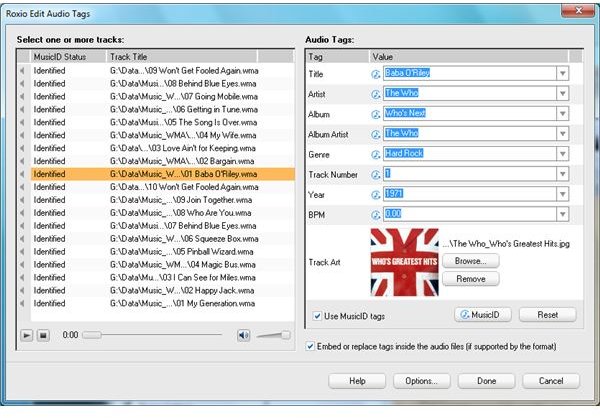Click the MusicID icon beside the Album field
Image resolution: width=600 pixels, height=418 pixels.
pos(376,114)
